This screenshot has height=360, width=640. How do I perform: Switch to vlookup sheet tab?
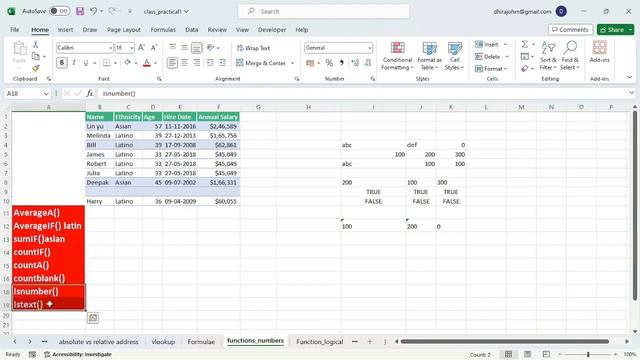coord(163,342)
